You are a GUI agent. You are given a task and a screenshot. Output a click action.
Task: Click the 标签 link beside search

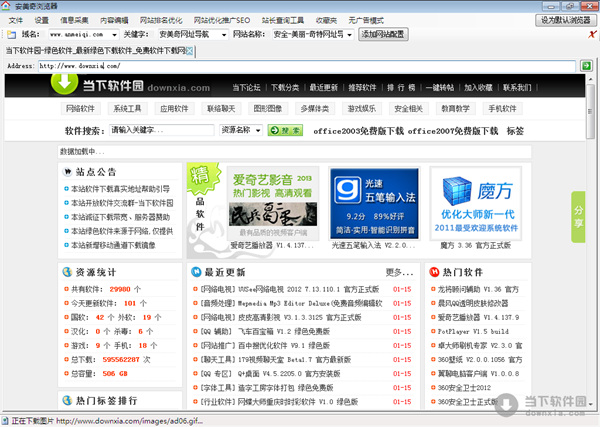pyautogui.click(x=515, y=131)
